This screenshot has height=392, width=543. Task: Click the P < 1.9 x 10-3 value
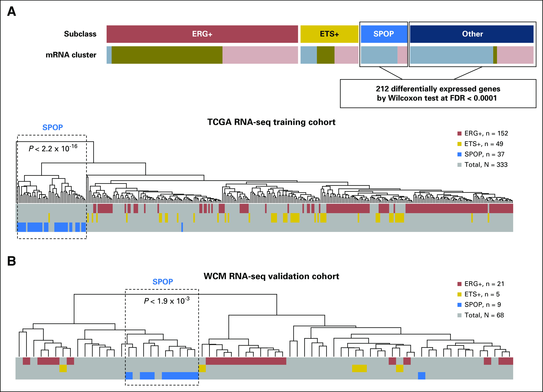[167, 301]
